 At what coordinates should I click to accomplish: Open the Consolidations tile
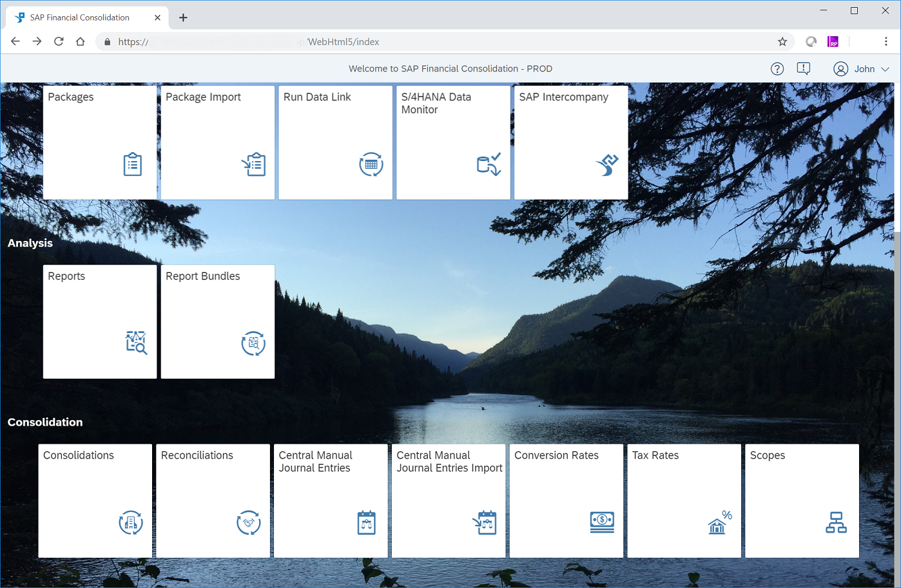click(95, 500)
